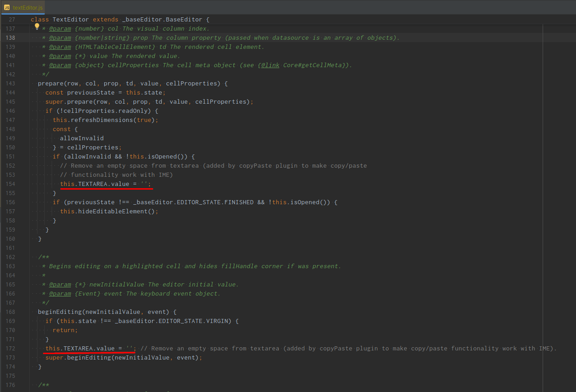Click {Event} type on line 166
This screenshot has width=576, height=392.
(x=87, y=293)
